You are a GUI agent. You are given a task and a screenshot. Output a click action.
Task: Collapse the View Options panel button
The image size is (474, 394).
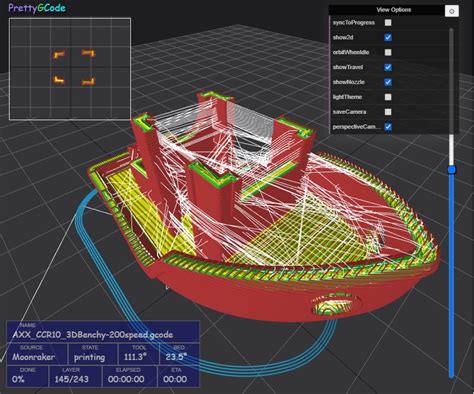tap(452, 11)
